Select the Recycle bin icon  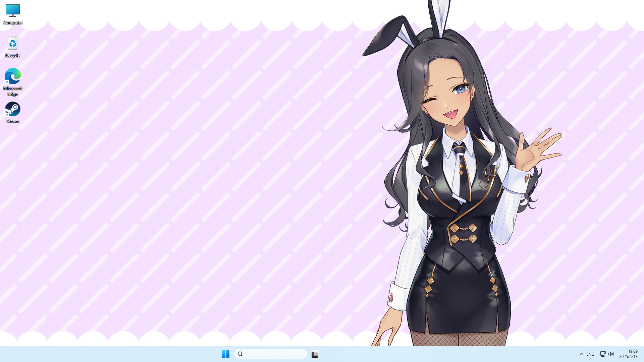[x=13, y=44]
